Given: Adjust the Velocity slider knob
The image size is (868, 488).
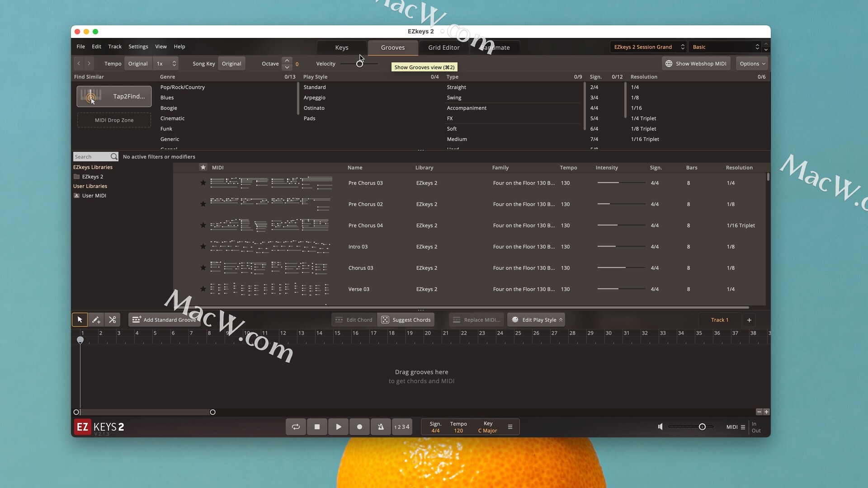Looking at the screenshot, I should click(x=359, y=64).
